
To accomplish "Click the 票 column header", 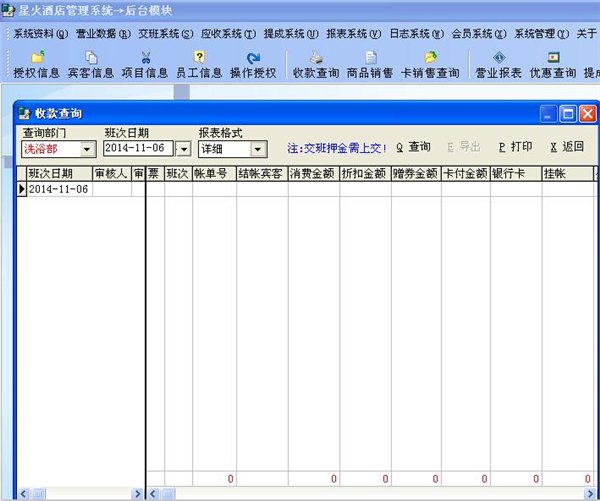I will click(155, 174).
